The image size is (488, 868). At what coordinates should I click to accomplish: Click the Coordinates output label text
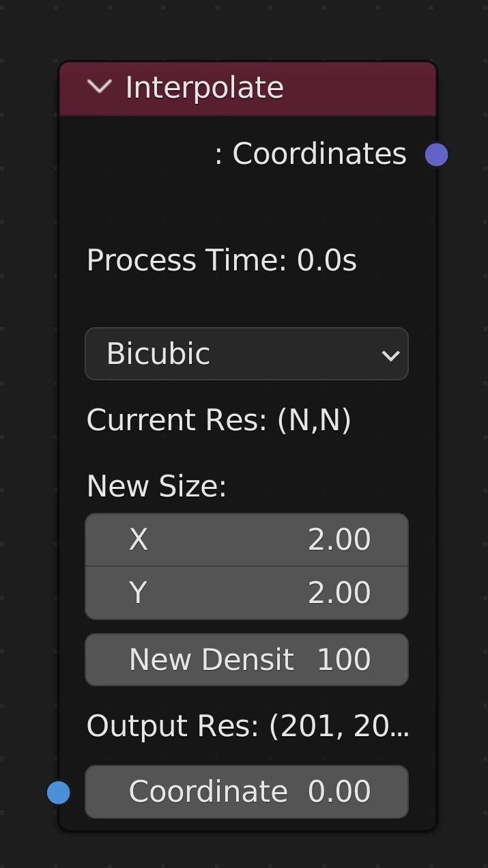tap(319, 154)
